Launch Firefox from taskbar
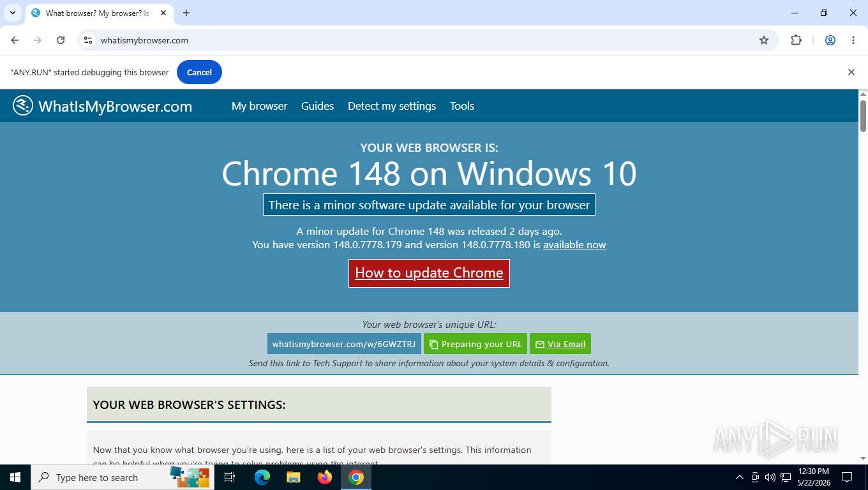This screenshot has height=490, width=868. point(325,477)
